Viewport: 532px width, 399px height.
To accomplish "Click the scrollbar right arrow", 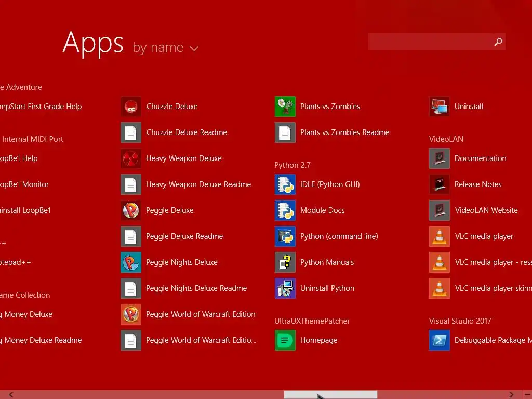I will pos(511,395).
